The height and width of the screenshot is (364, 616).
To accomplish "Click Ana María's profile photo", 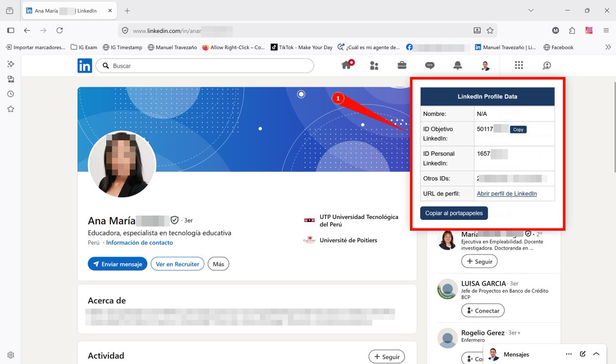I will tap(122, 164).
